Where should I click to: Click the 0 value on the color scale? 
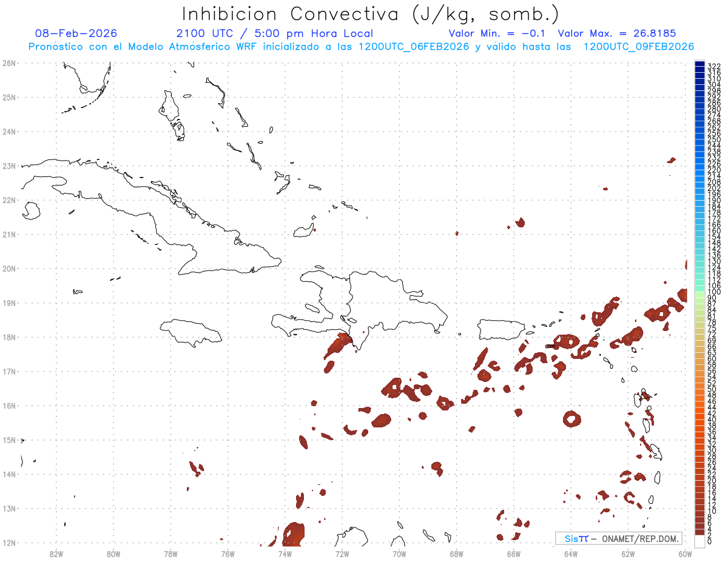click(710, 541)
